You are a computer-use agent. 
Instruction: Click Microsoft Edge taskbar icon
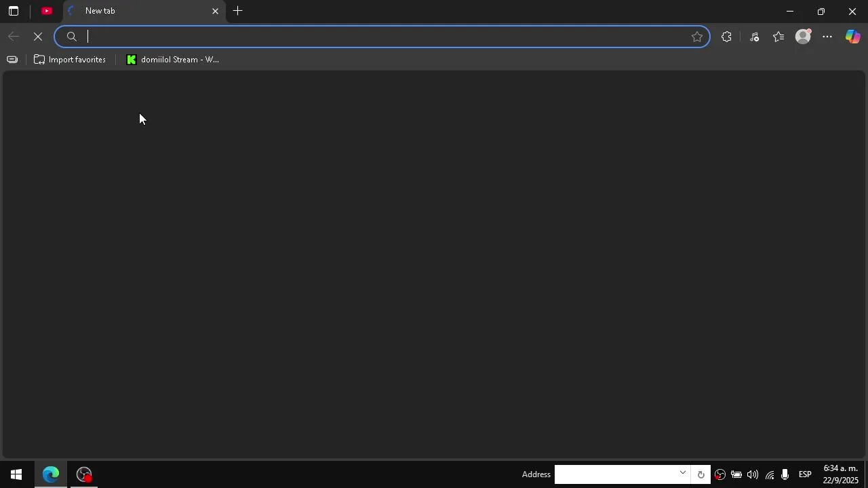[51, 474]
